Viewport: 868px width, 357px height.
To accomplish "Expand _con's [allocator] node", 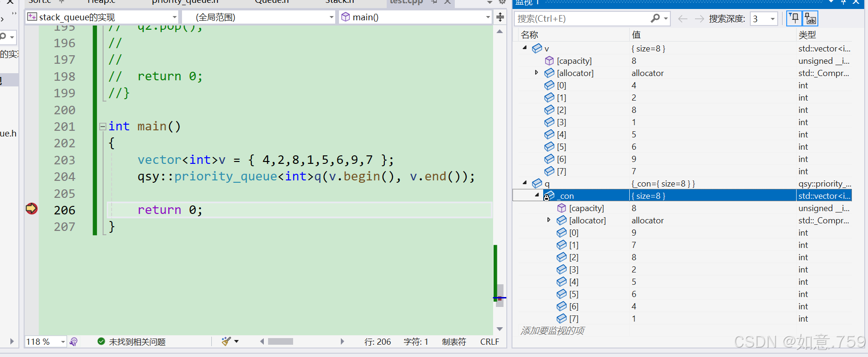I will [549, 220].
